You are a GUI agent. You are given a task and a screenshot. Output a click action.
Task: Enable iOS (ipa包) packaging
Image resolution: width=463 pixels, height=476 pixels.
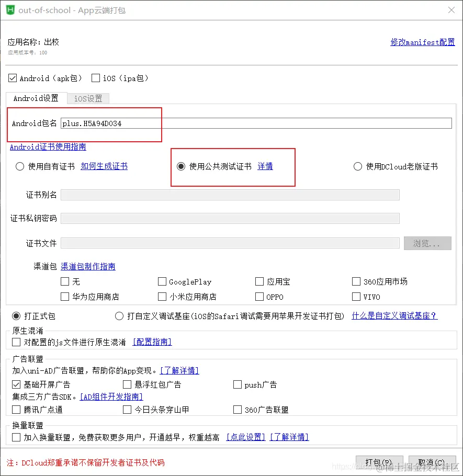pos(96,78)
